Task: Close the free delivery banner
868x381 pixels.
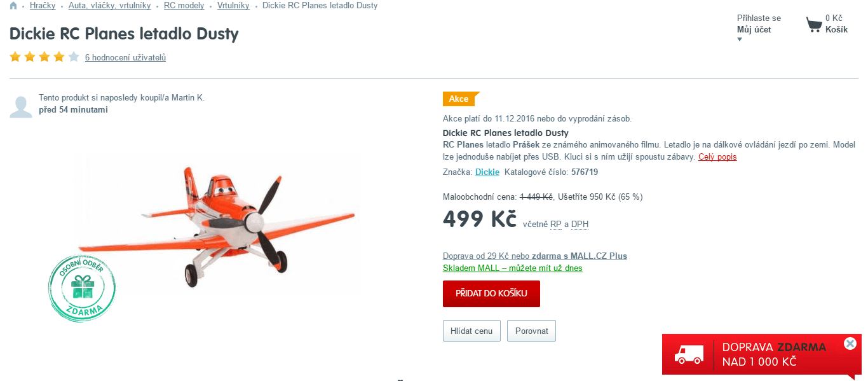Action: [850, 343]
